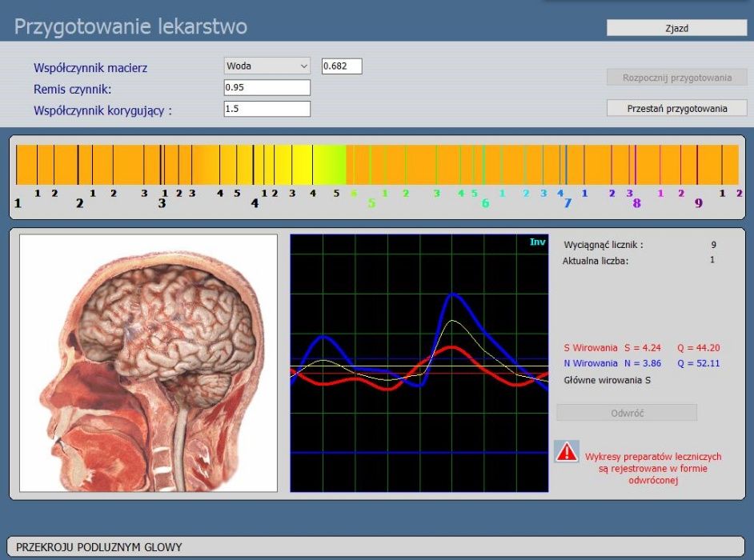Click Rozpocznij przygotowania button

[676, 78]
